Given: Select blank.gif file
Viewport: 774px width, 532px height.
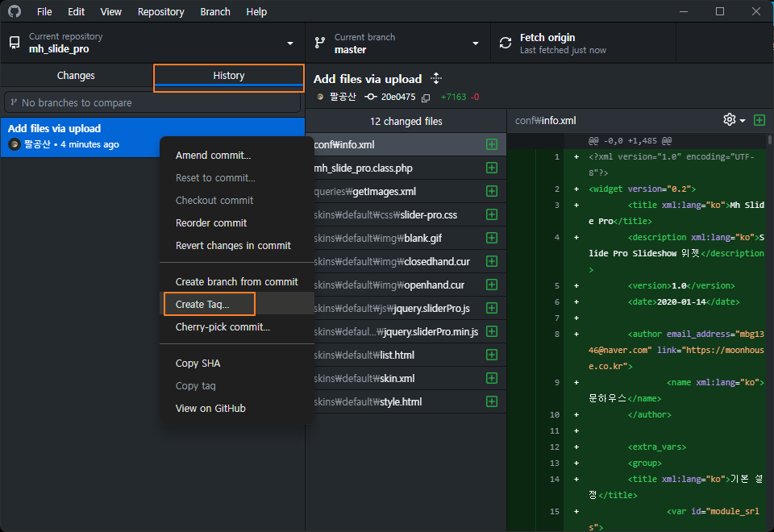Looking at the screenshot, I should coord(406,238).
